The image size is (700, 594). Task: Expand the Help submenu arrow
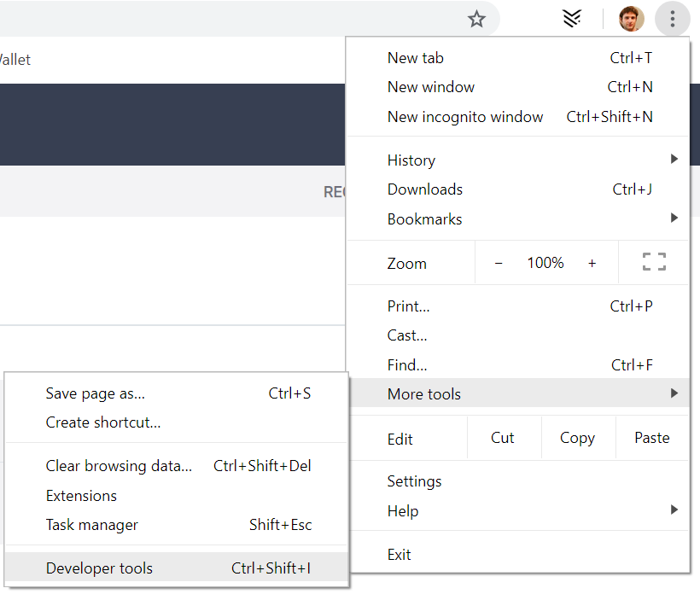pos(674,510)
